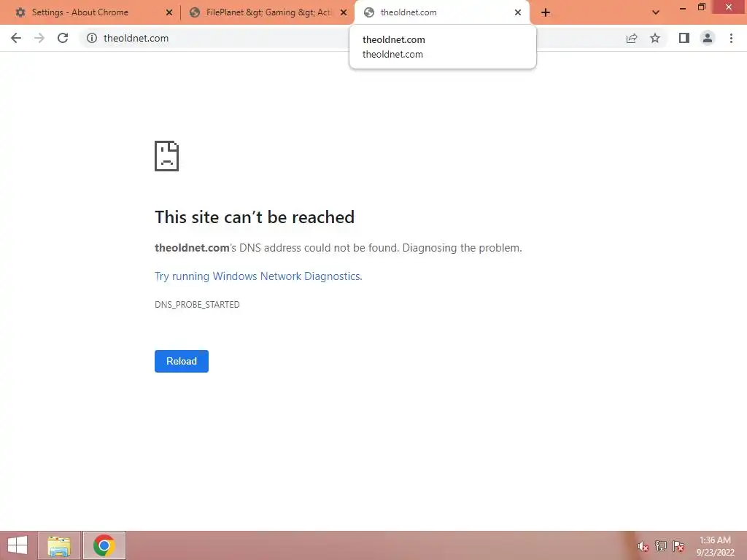The image size is (747, 560).
Task: Open the side panel icon
Action: 684,38
